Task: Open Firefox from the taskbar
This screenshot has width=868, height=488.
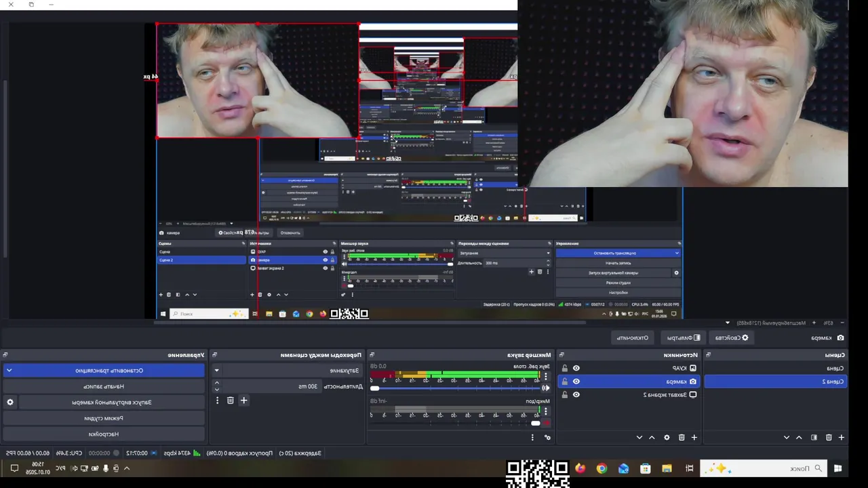Action: pyautogui.click(x=580, y=468)
